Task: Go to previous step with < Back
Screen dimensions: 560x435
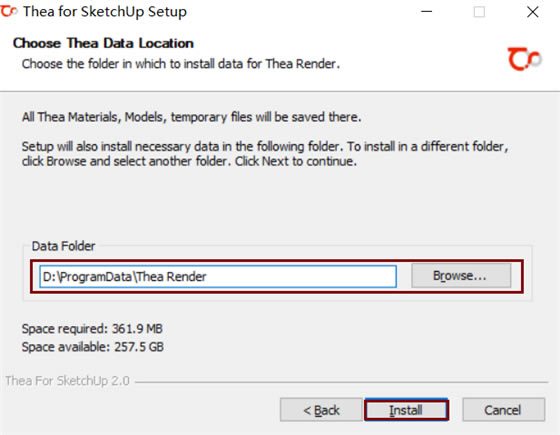Action: tap(321, 410)
